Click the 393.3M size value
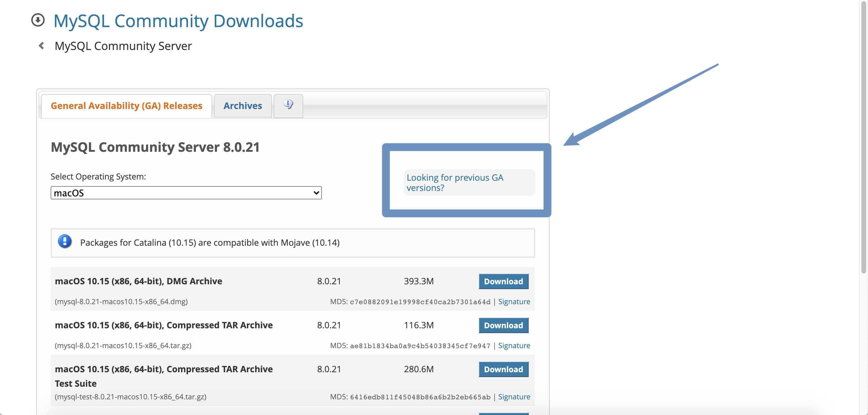This screenshot has width=868, height=415. point(419,281)
